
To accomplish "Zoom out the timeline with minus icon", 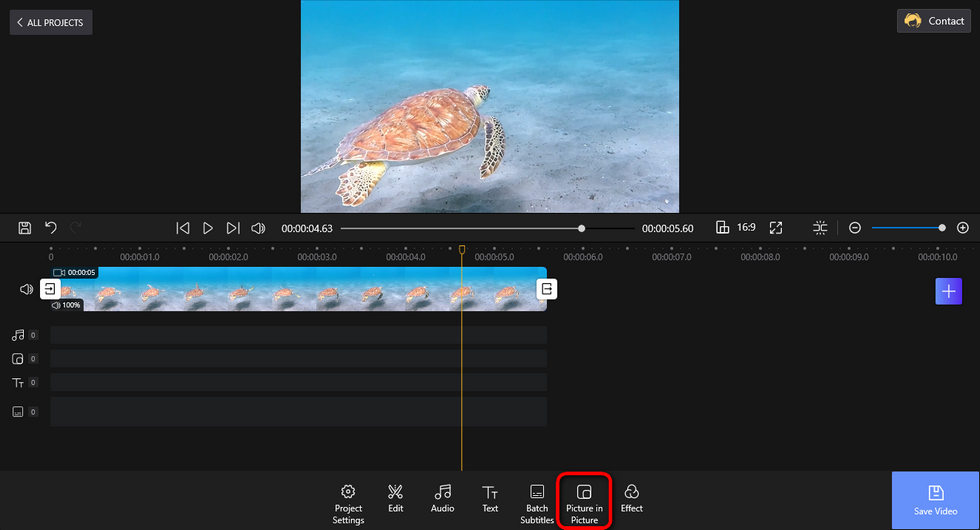I will (854, 228).
